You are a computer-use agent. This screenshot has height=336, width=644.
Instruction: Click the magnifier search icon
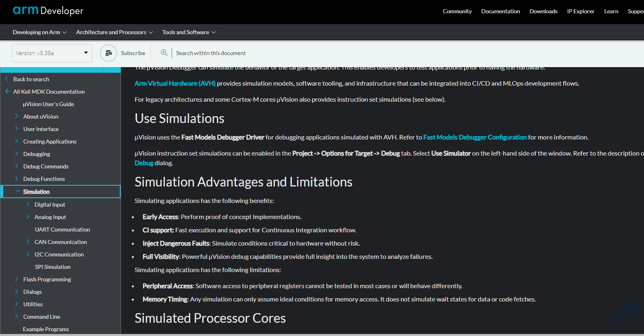[164, 53]
